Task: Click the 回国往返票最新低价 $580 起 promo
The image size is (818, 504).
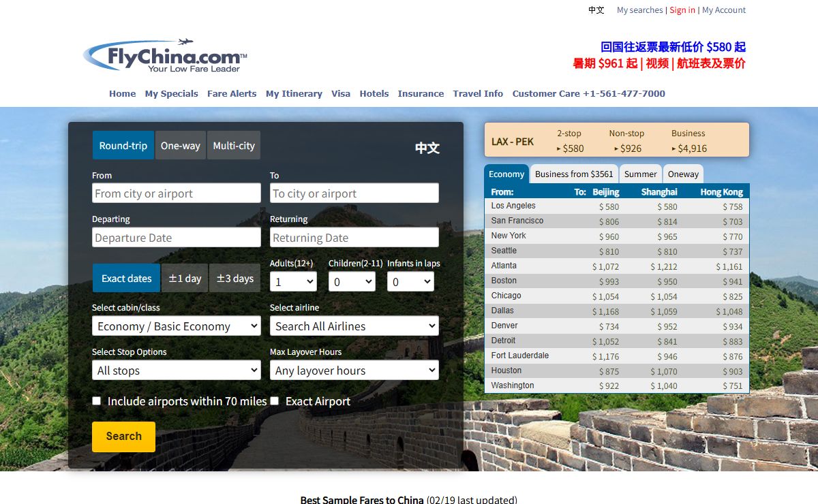Action: tap(673, 47)
